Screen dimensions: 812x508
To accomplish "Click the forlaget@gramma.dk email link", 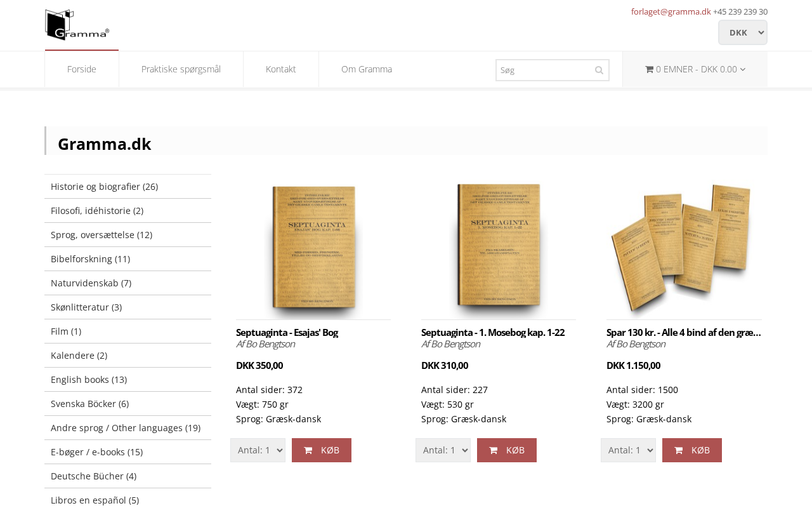I will point(671,11).
